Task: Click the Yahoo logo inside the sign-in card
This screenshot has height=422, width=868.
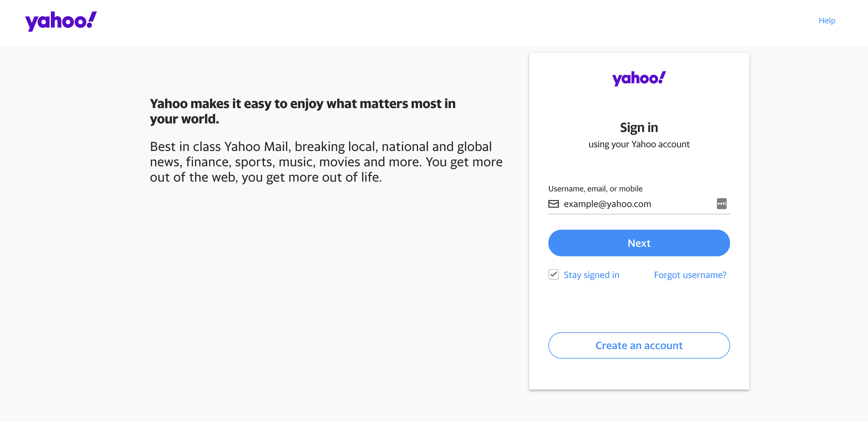Action: [639, 78]
